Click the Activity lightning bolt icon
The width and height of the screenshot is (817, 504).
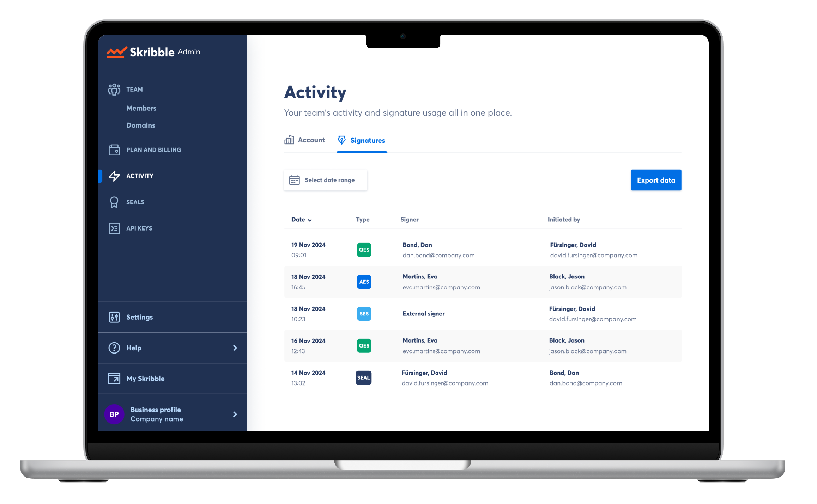point(114,176)
